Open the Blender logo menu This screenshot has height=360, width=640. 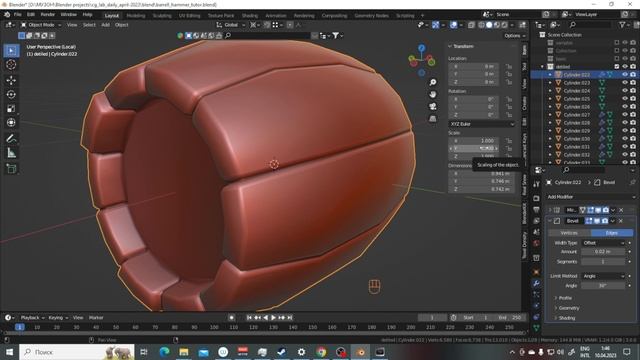[x=7, y=15]
